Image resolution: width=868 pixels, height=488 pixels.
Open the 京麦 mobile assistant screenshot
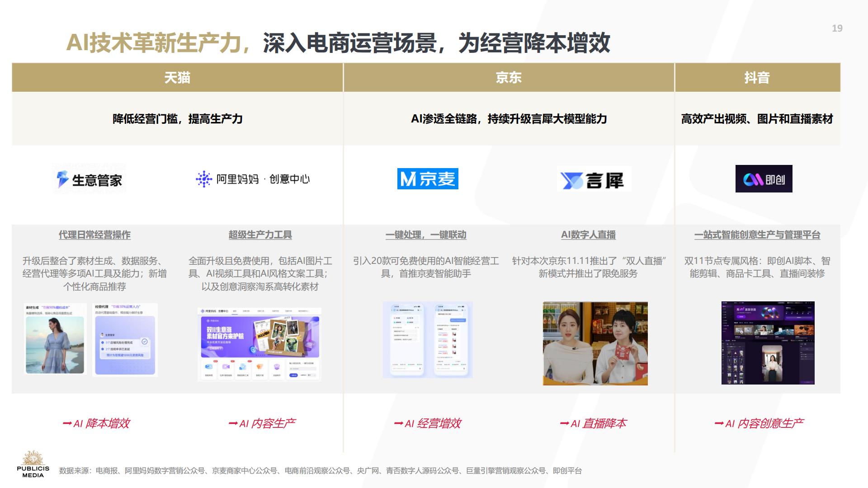tap(428, 340)
